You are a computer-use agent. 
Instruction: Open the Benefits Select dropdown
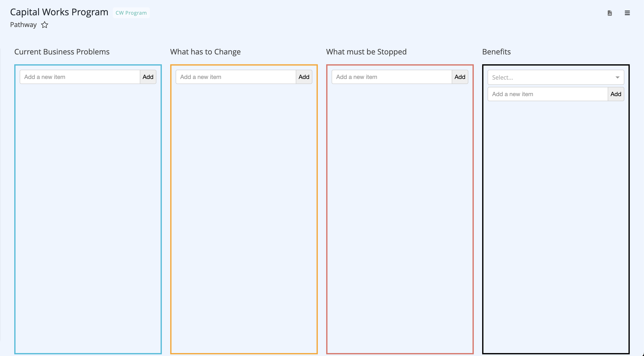point(556,77)
